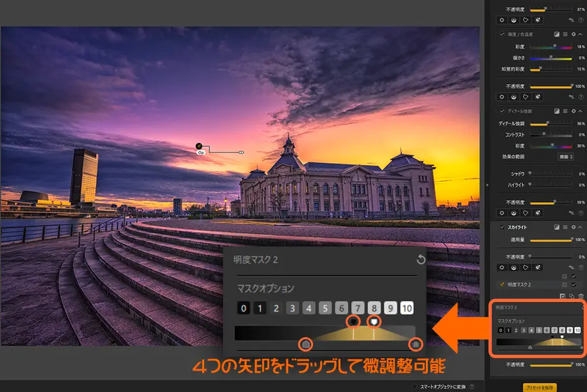
Task: Open 輝度/色温度 filter options menu icon
Action: point(565,35)
